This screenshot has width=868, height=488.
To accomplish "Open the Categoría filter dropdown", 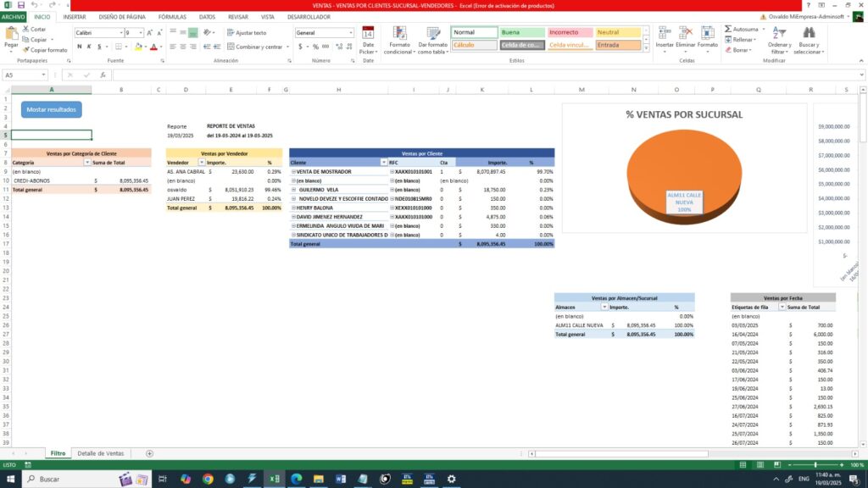I will click(x=86, y=162).
